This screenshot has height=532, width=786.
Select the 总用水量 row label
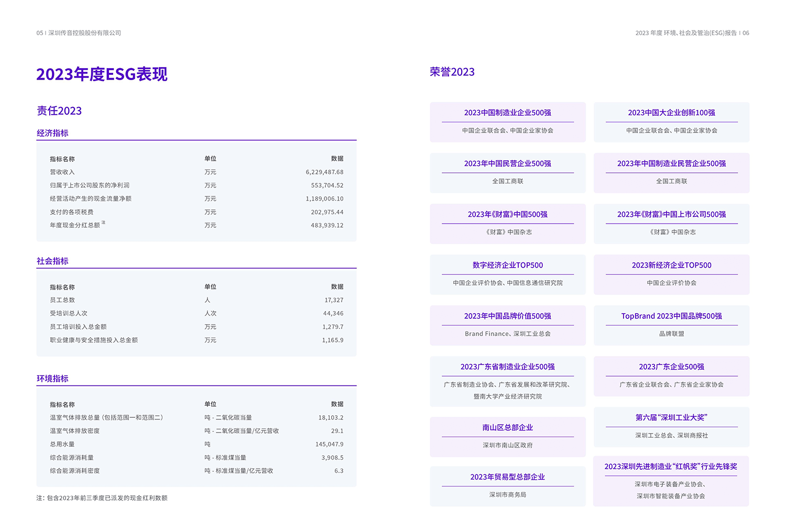coord(62,444)
